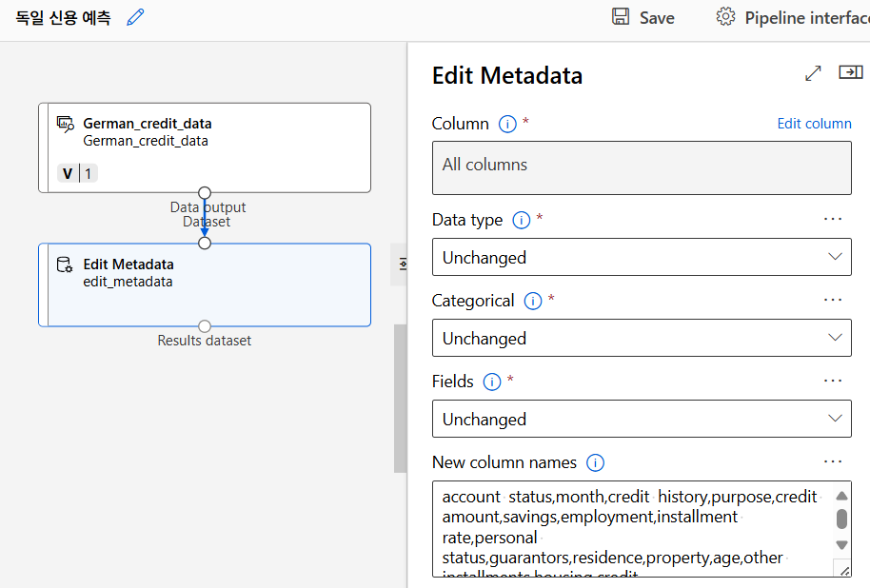Open more options menu for New column names
The width and height of the screenshot is (870, 588).
pyautogui.click(x=833, y=461)
